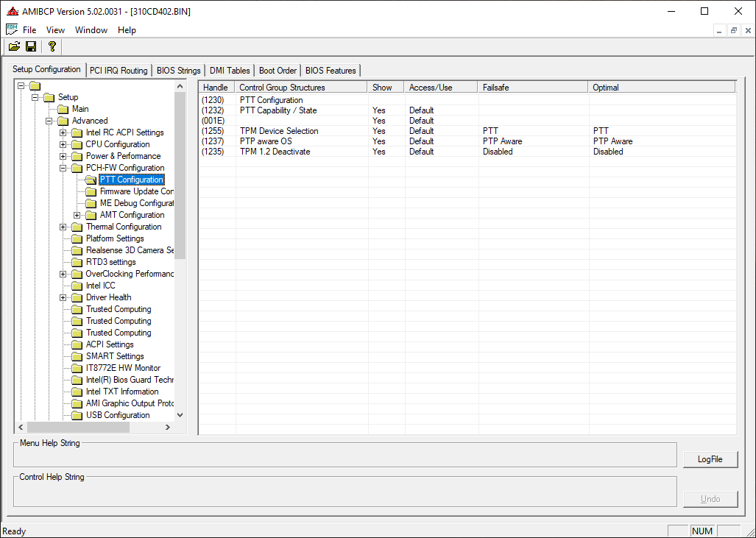This screenshot has width=756, height=538.
Task: Select Intel(R) Bios Guard Technology tree item
Action: [130, 380]
